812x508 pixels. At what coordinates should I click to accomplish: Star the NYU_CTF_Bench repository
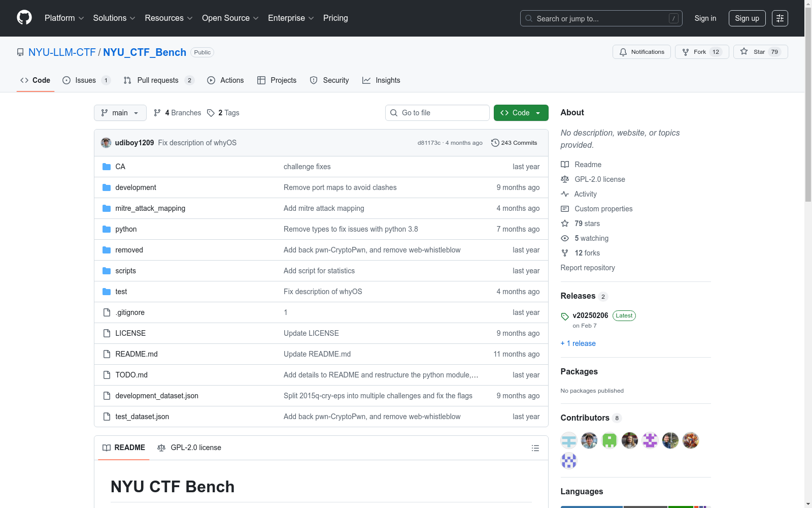761,52
